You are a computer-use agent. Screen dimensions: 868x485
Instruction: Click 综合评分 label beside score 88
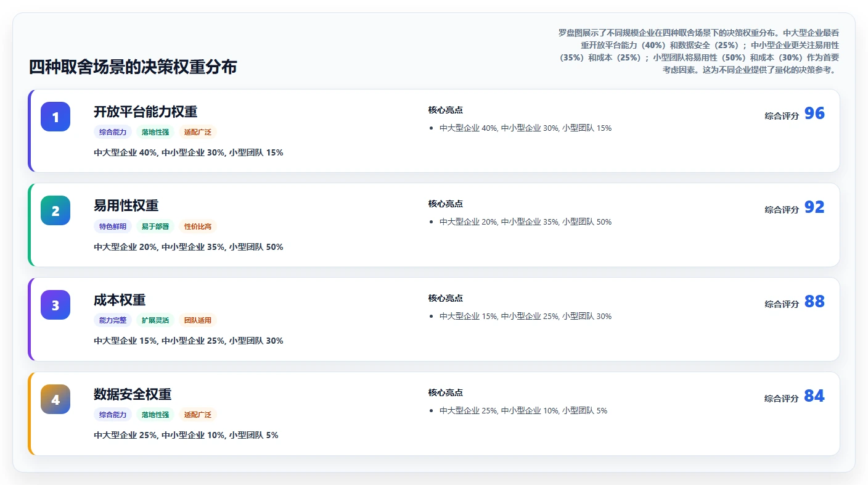782,304
